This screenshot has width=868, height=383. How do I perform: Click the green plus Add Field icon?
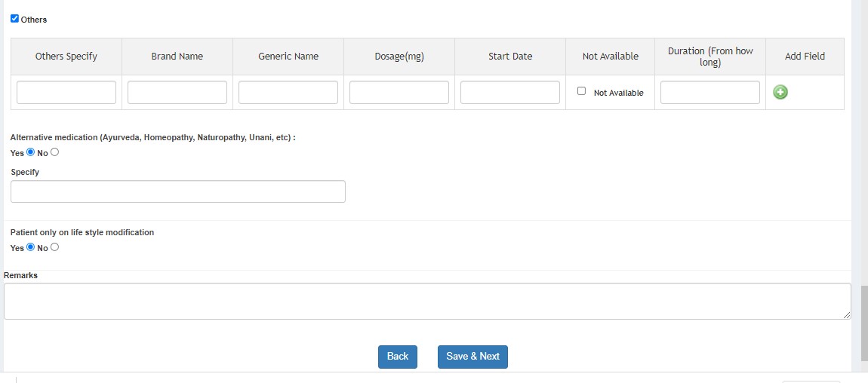click(780, 92)
